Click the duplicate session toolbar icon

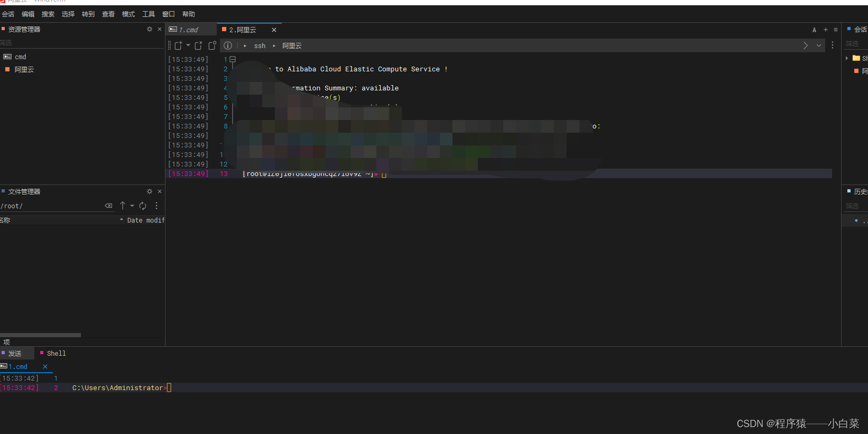pos(212,45)
